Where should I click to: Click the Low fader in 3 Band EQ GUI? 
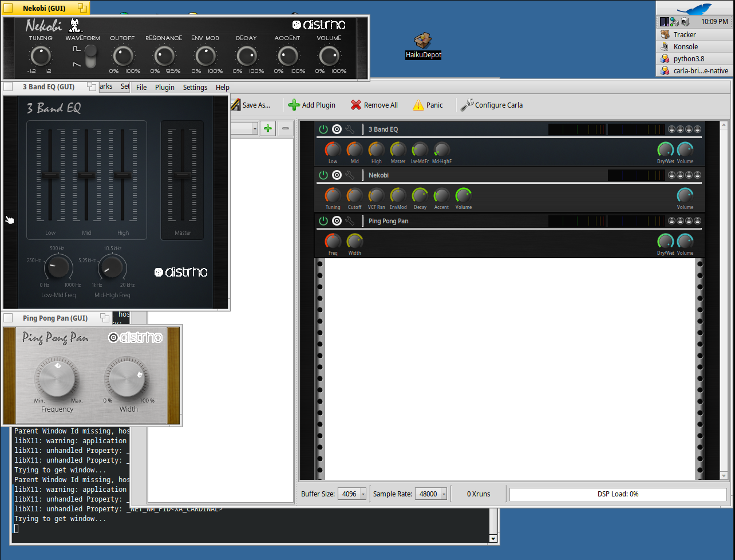pos(50,174)
